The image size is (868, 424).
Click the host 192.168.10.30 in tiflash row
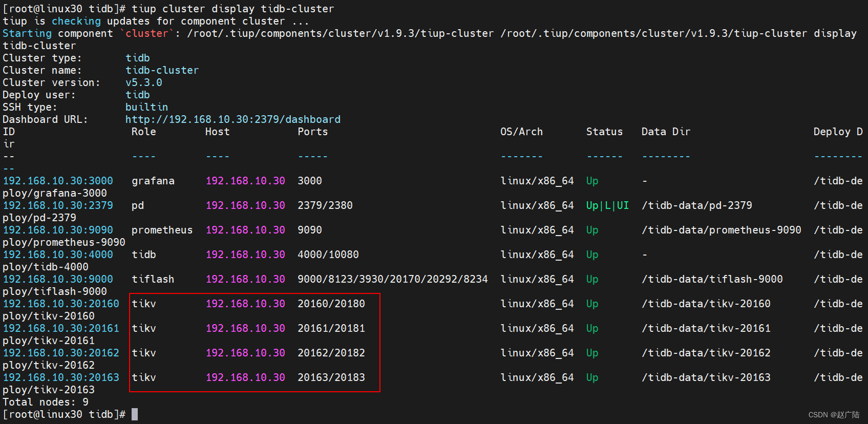245,279
